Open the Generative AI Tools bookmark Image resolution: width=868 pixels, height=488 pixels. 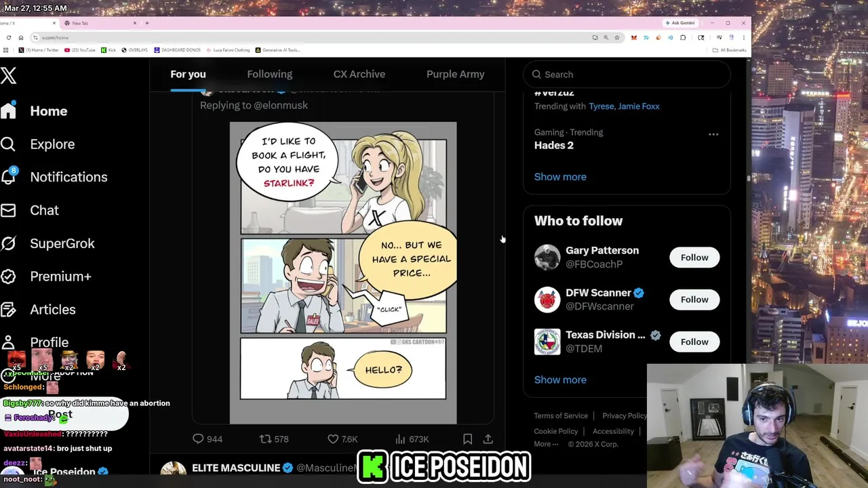(278, 50)
